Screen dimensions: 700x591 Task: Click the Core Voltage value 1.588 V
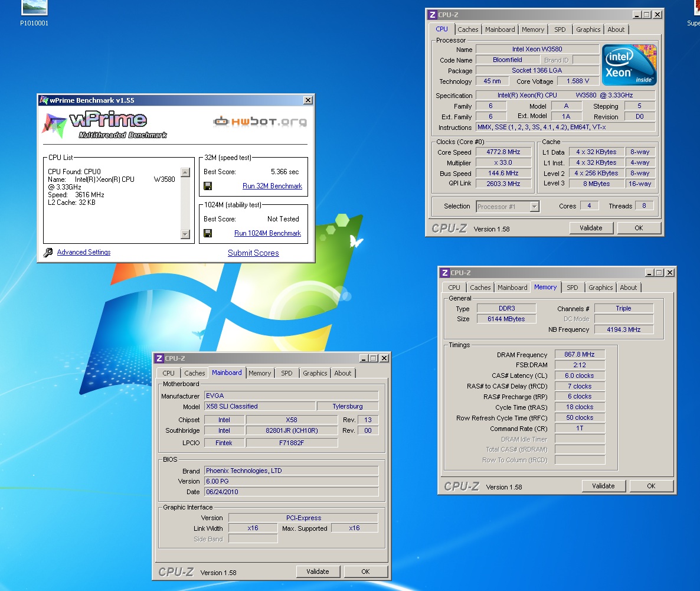pos(578,81)
